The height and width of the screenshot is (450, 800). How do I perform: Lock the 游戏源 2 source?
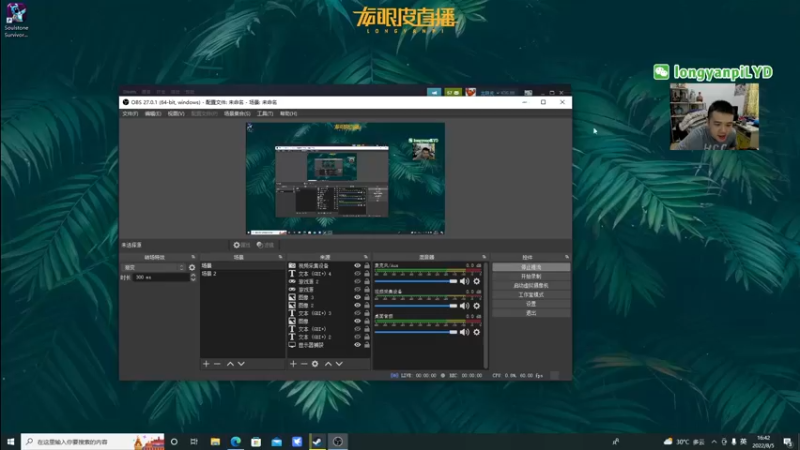tap(367, 282)
